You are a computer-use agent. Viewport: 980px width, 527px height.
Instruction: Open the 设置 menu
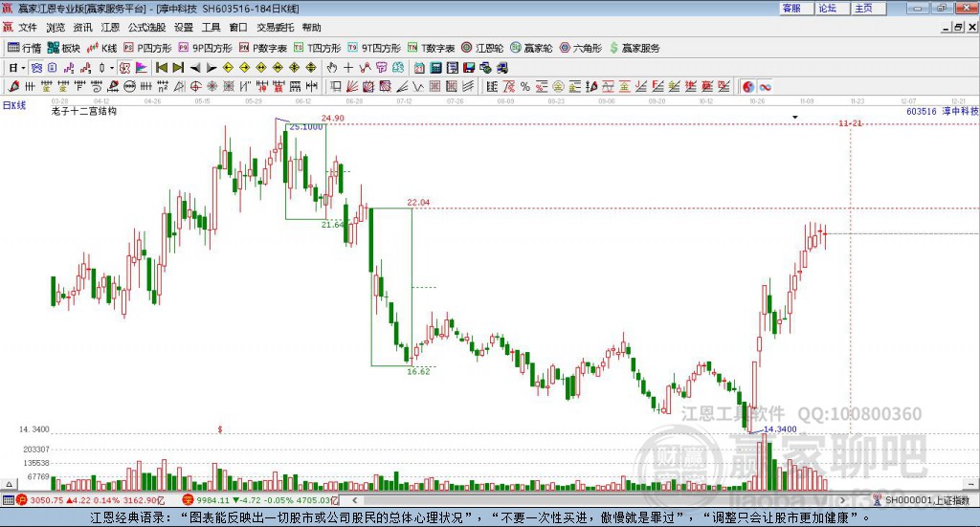(x=184, y=28)
